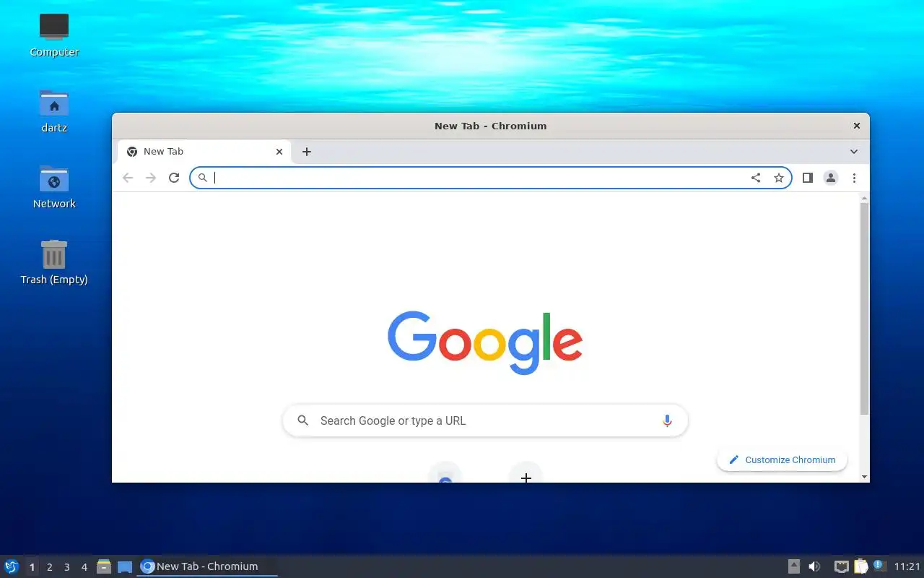Image resolution: width=924 pixels, height=578 pixels.
Task: Click the magnifier icon in Google search box
Action: pos(303,420)
